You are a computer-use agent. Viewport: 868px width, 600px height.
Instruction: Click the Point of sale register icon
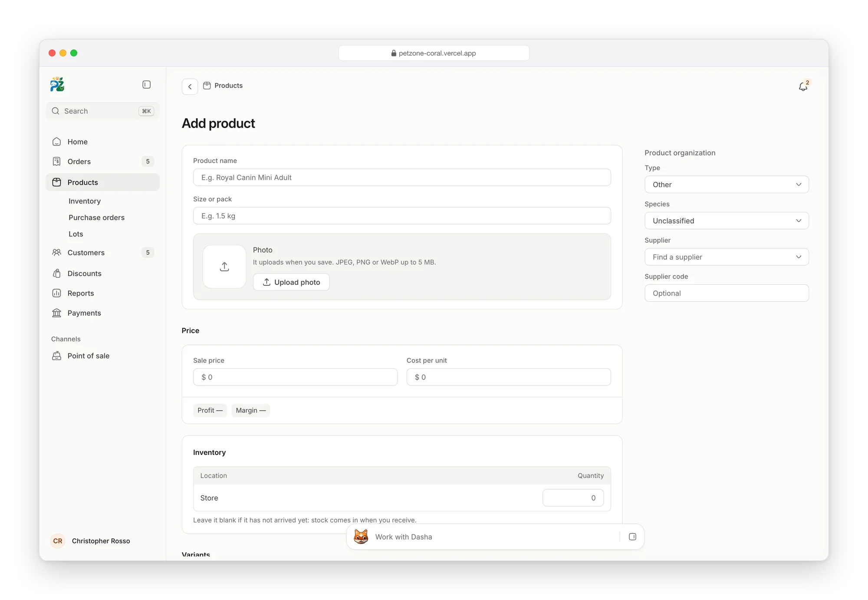tap(56, 356)
